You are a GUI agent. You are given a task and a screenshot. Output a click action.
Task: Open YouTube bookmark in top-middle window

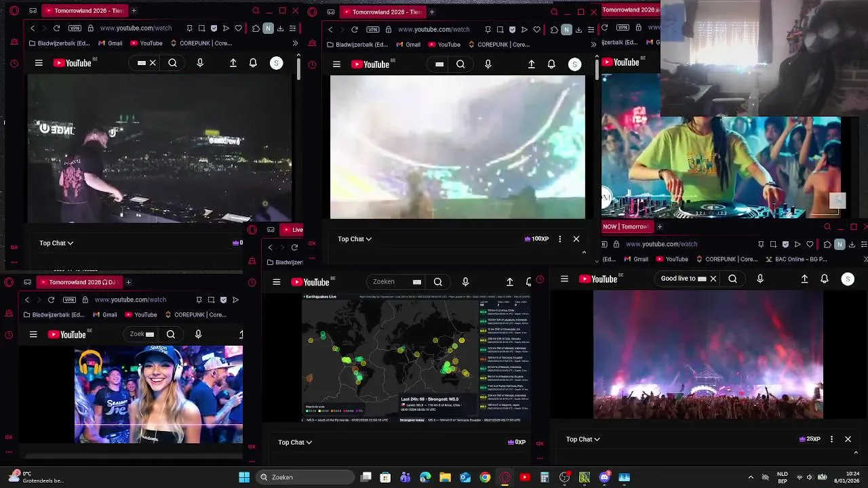click(x=443, y=45)
